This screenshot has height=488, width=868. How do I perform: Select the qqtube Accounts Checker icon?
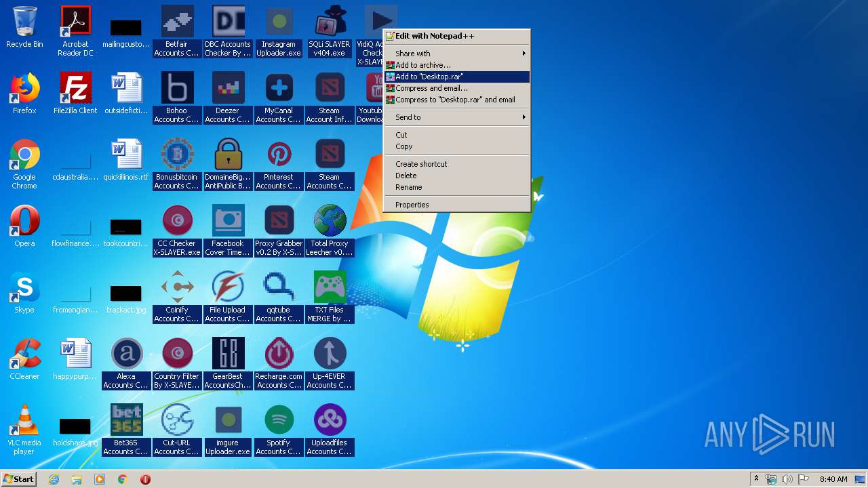click(279, 297)
